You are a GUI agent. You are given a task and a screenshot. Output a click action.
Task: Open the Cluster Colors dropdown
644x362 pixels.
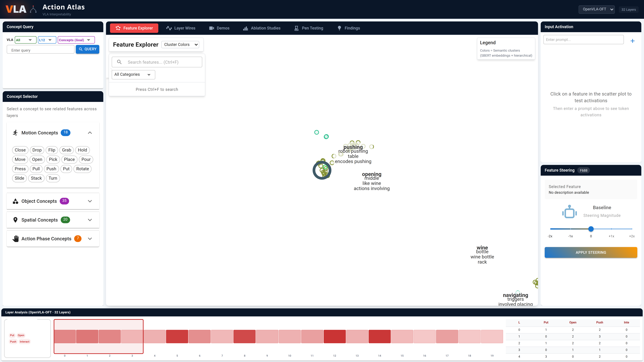pyautogui.click(x=180, y=44)
